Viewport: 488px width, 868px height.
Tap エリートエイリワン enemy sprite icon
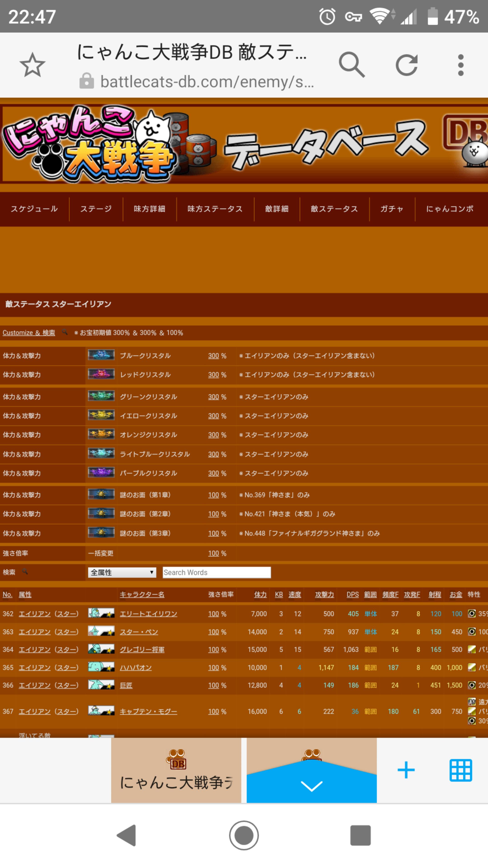101,613
